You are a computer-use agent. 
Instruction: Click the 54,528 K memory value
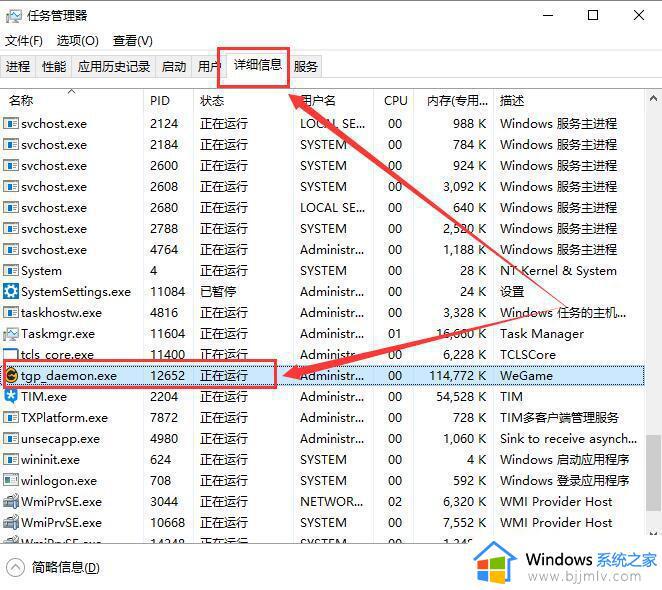[x=461, y=397]
